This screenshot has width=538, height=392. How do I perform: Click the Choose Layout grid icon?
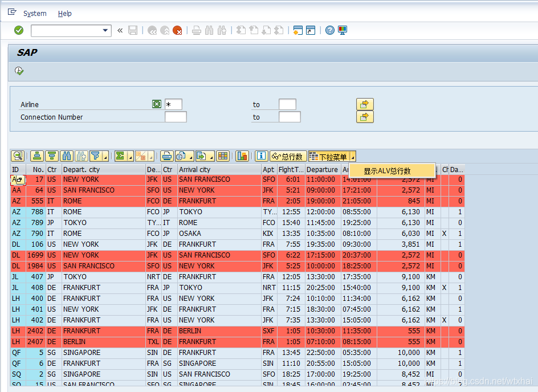(223, 156)
